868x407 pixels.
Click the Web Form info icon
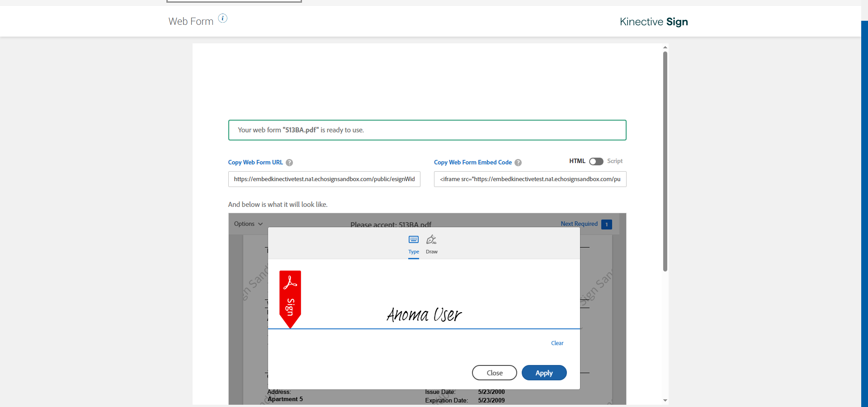click(x=223, y=18)
